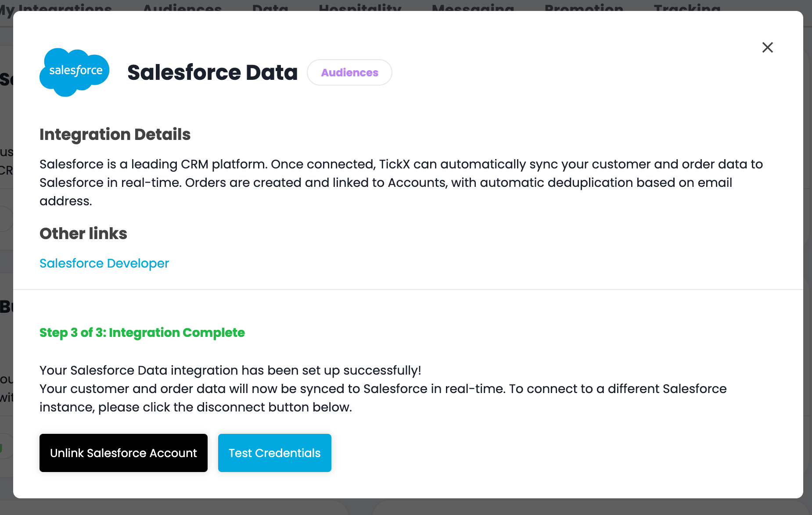Image resolution: width=812 pixels, height=515 pixels.
Task: Go to the Hospitality tab
Action: pyautogui.click(x=360, y=7)
